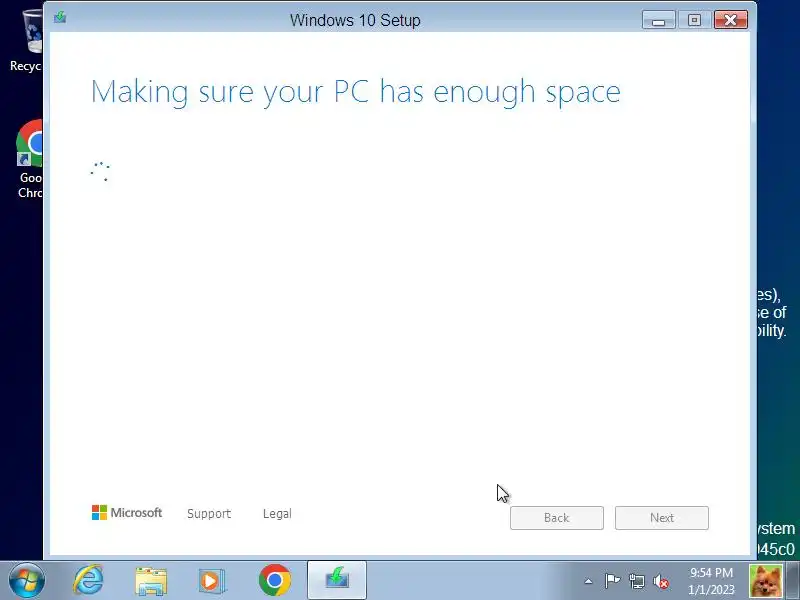Close the Windows 10 Setup window
The image size is (800, 600).
731,20
